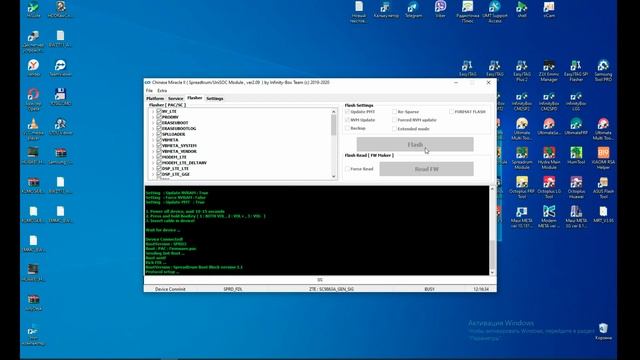Screen dimensions: 640x360
Task: Open the Hydra Main Module shortcut
Action: 549,158
